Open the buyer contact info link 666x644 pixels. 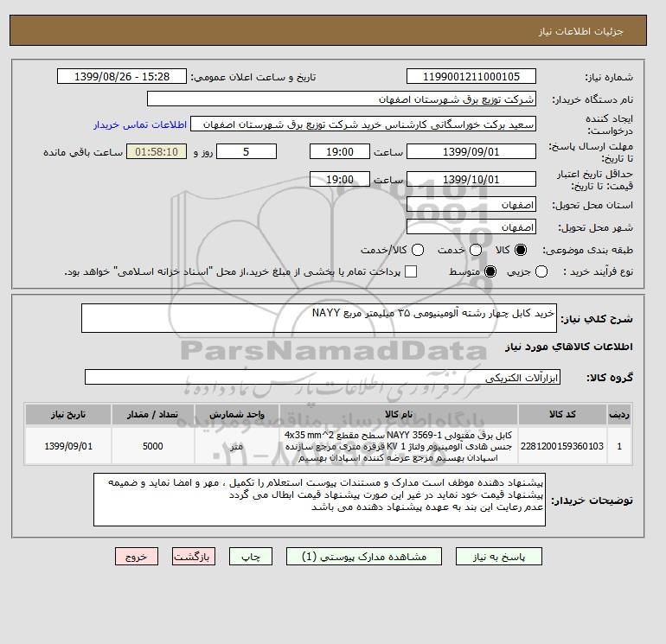tap(140, 124)
